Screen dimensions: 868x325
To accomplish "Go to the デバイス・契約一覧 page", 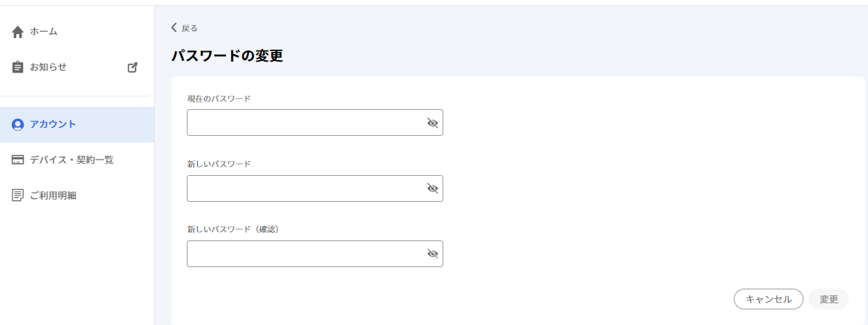I will (77, 160).
